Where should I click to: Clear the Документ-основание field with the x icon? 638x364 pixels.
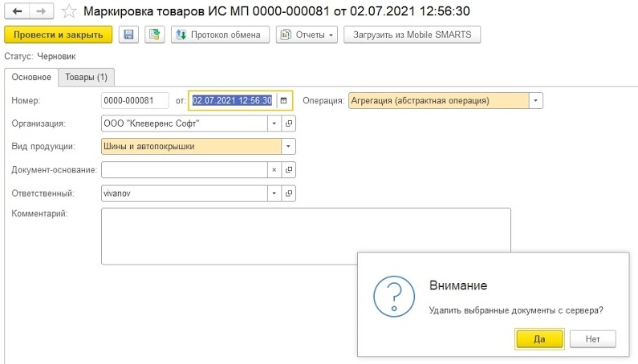[x=274, y=170]
